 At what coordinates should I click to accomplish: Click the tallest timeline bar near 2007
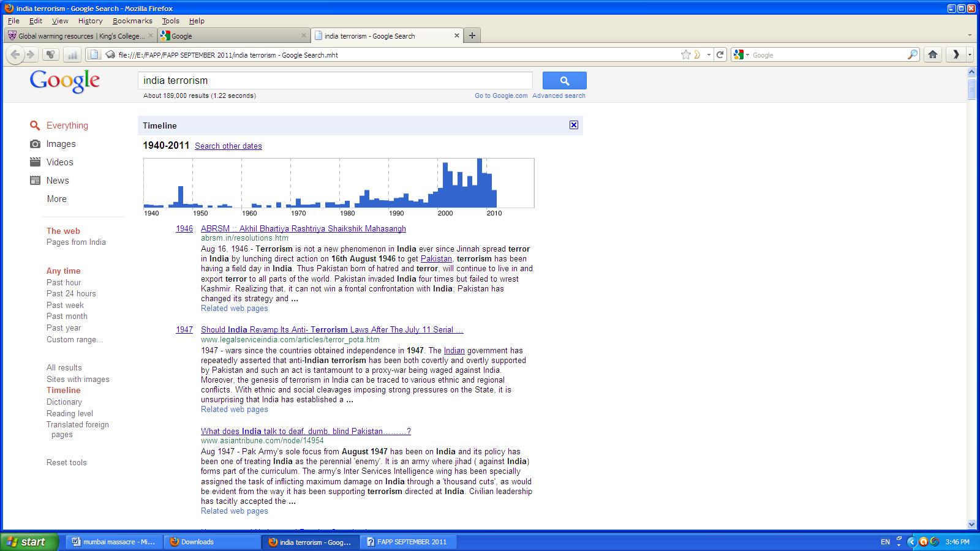tap(480, 183)
